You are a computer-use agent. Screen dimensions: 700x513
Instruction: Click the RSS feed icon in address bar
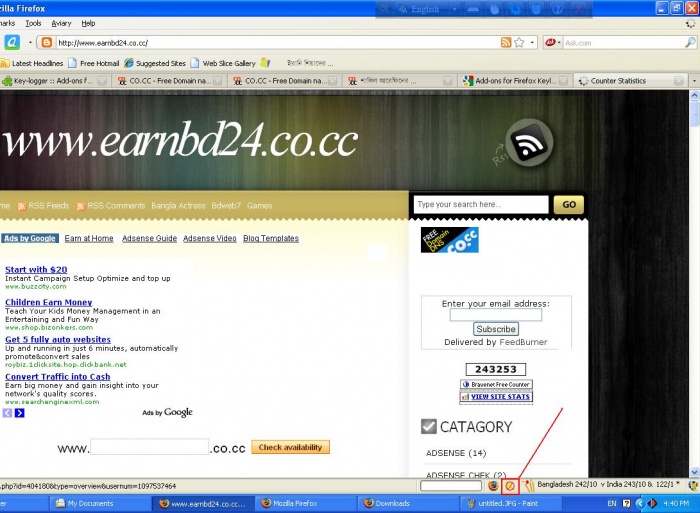point(506,42)
